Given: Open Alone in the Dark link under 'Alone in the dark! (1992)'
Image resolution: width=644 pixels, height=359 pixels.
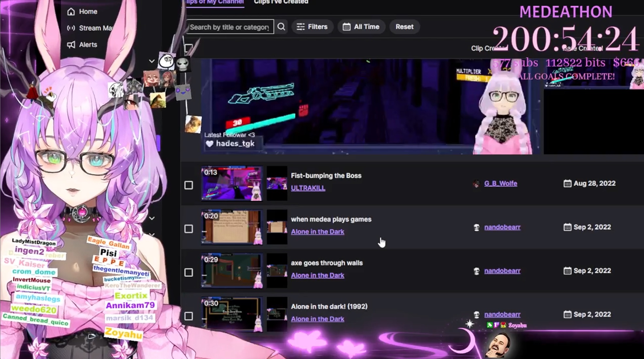Looking at the screenshot, I should click(x=317, y=319).
